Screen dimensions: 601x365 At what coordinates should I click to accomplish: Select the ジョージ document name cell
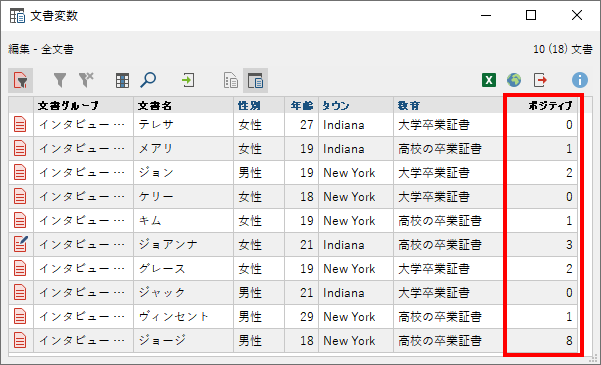pos(183,340)
